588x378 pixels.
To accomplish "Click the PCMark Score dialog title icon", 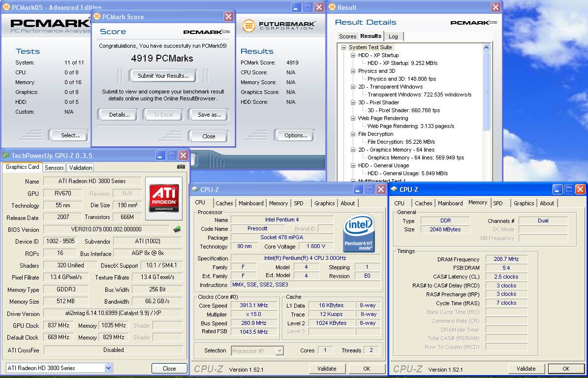I will pos(97,17).
